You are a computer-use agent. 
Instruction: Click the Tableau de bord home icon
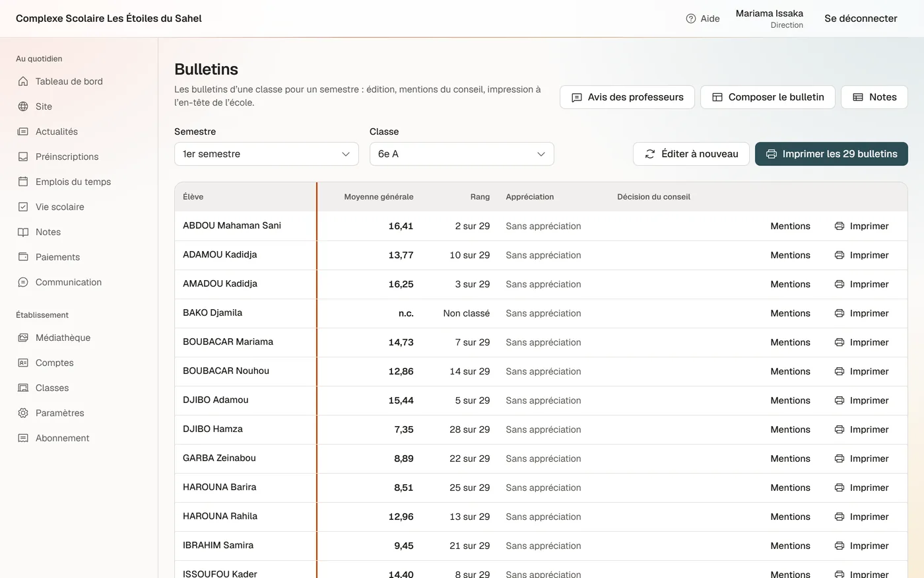23,81
